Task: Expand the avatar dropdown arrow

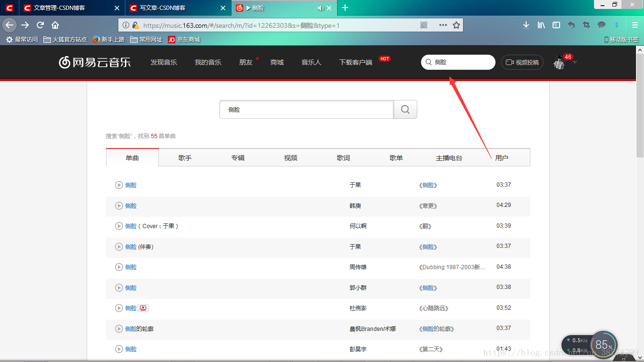Action: pyautogui.click(x=574, y=62)
